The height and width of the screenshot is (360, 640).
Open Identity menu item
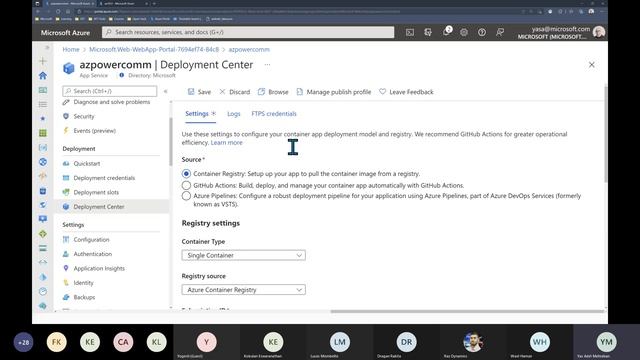(x=83, y=283)
